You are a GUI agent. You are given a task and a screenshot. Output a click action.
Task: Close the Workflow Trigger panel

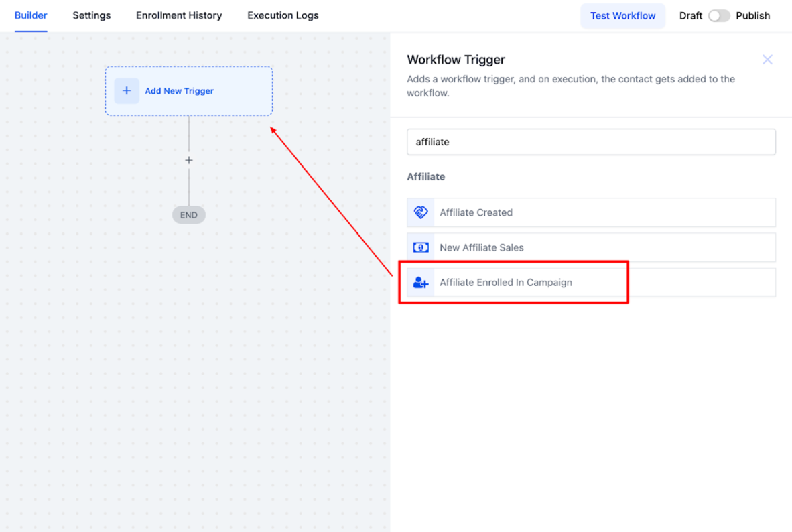coord(767,60)
